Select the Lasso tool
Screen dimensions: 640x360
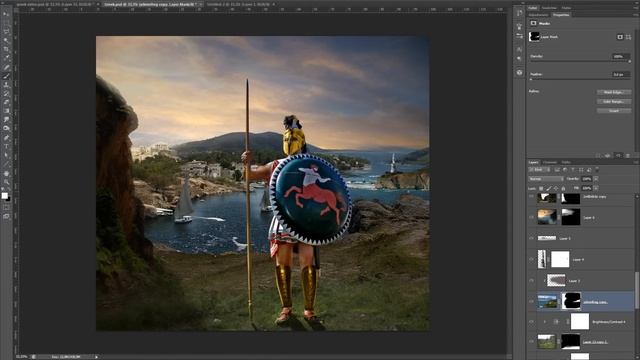pyautogui.click(x=6, y=31)
